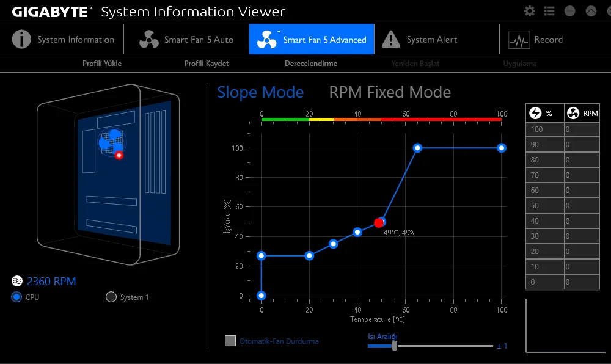The image size is (611, 364).
Task: Click the System Information info icon
Action: click(x=21, y=39)
